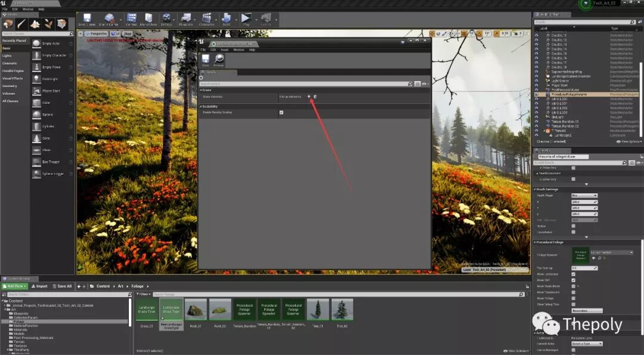Open Source Control from main toolbar
Image resolution: width=644 pixels, height=355 pixels.
coord(109,19)
